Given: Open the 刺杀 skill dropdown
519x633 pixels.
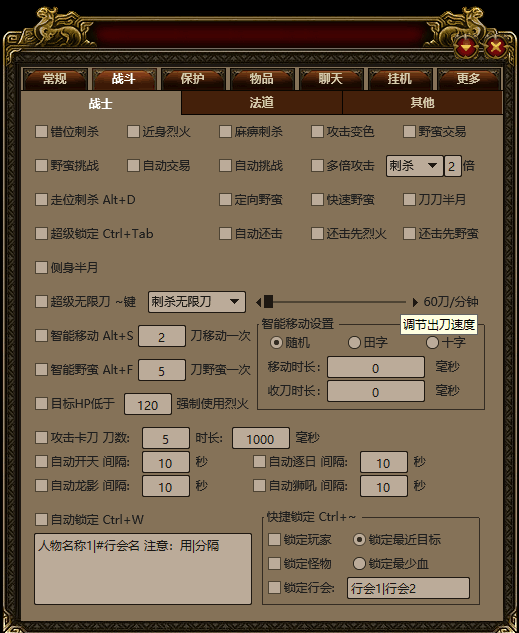Looking at the screenshot, I should [414, 166].
